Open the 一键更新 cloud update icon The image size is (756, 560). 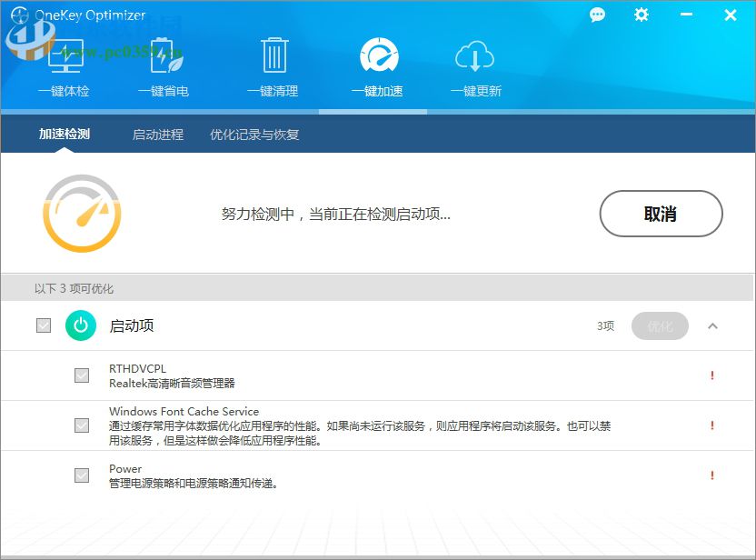click(x=473, y=56)
